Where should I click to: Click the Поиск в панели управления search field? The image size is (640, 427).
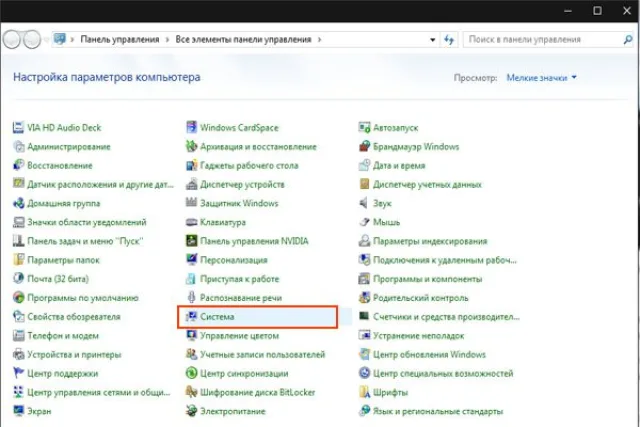click(x=548, y=40)
